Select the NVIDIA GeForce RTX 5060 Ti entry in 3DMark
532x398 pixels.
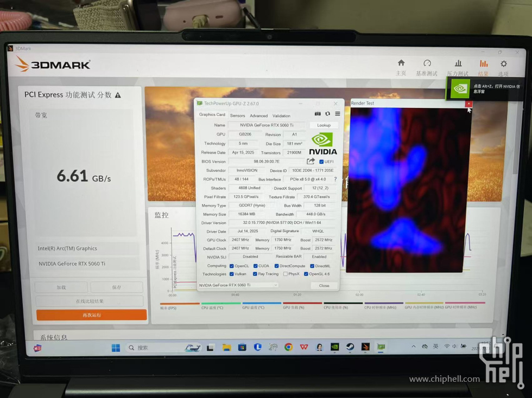pos(87,264)
